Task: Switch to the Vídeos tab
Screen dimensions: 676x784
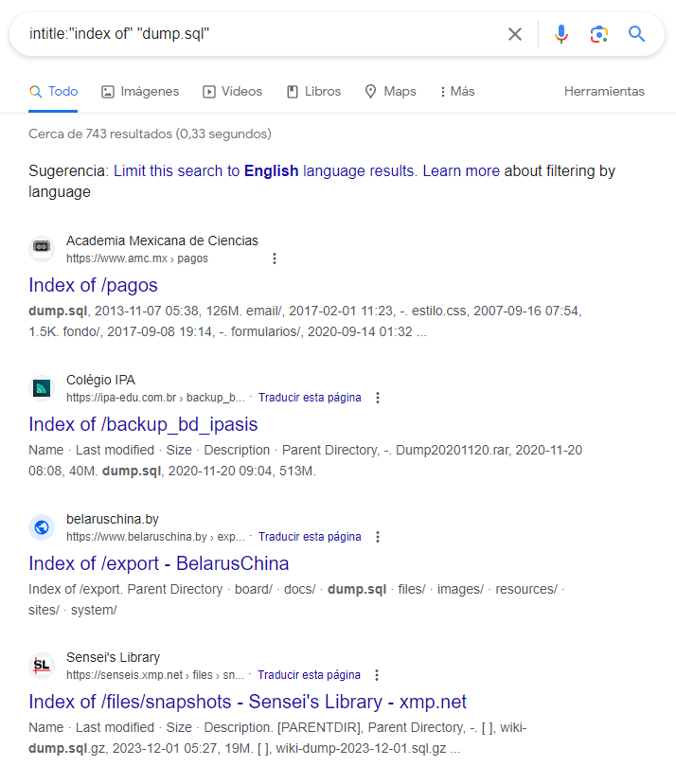Action: (x=232, y=92)
